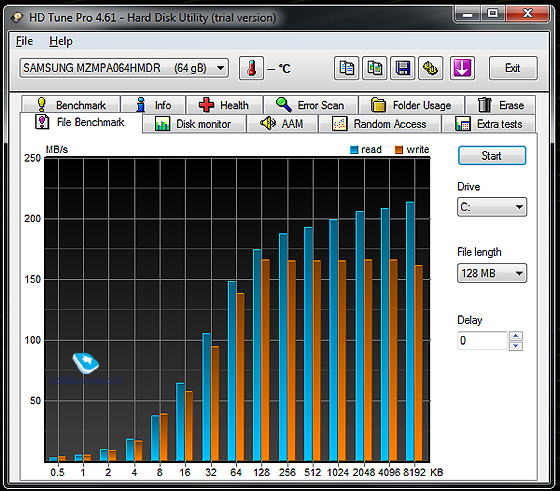Open the File menu
Screen dimensions: 560x491
(24, 41)
